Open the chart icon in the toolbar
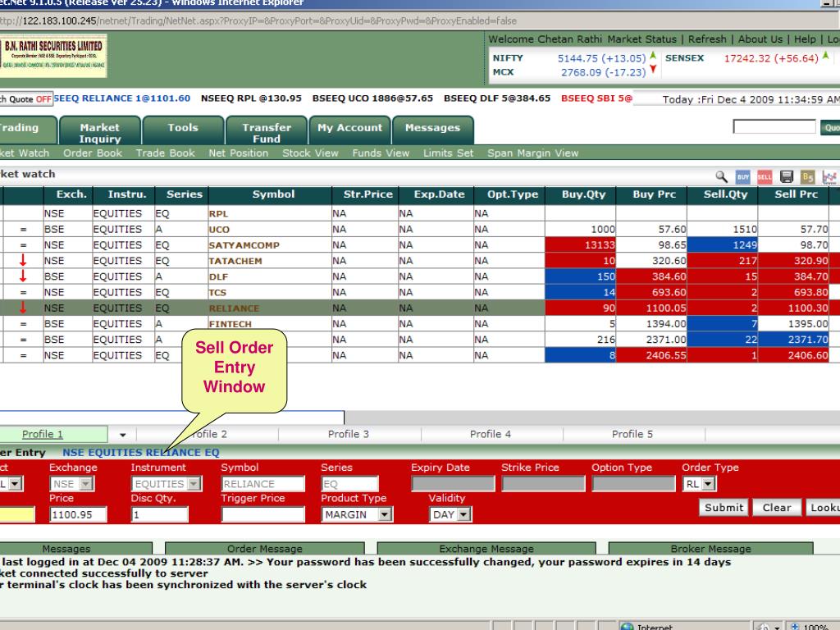This screenshot has height=630, width=840. pos(829,177)
